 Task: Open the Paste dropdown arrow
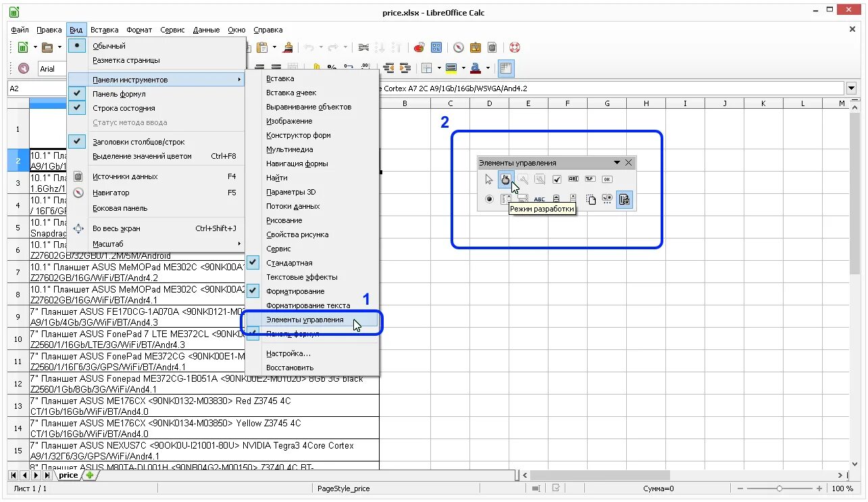tap(274, 47)
